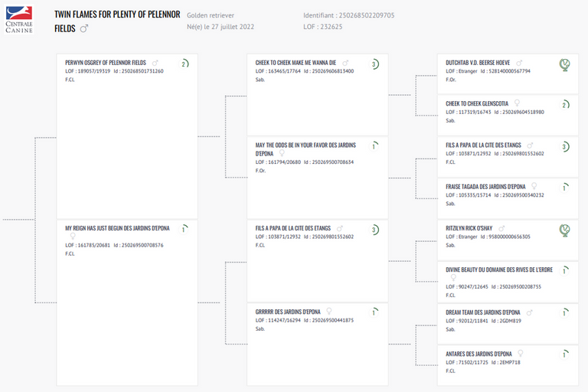Click the trophy badge on Dutchtab V.D. Beerse Hoeve

(x=564, y=64)
